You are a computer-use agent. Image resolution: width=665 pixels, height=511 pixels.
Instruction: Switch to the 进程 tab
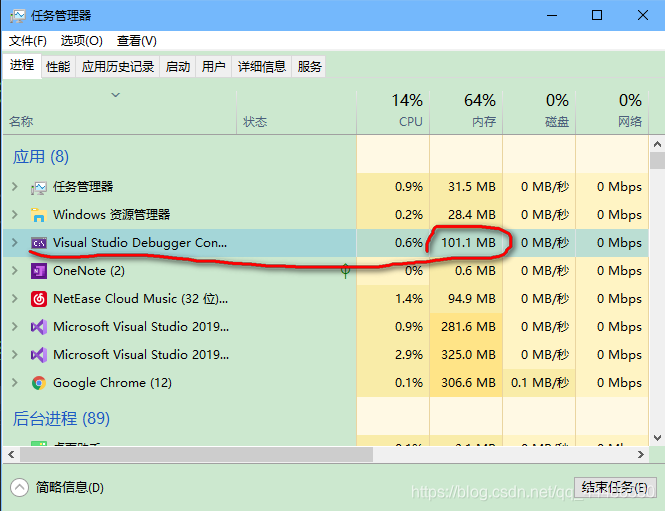coord(22,66)
